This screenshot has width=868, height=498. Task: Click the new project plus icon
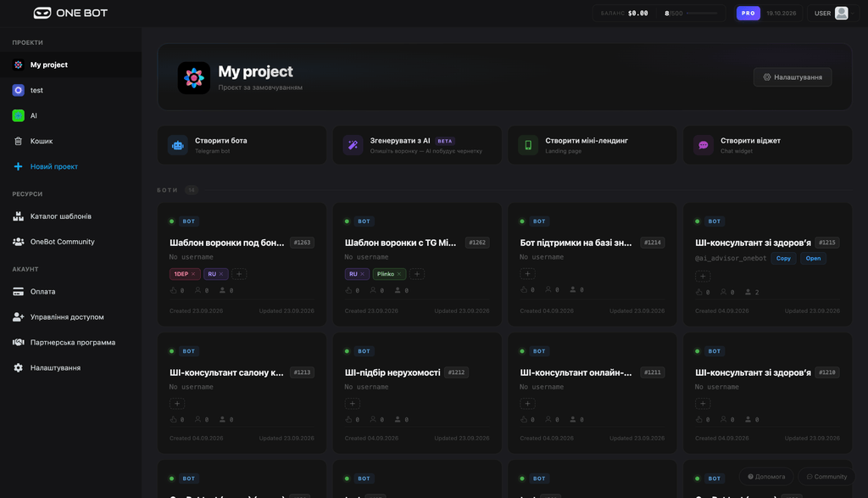tap(19, 167)
